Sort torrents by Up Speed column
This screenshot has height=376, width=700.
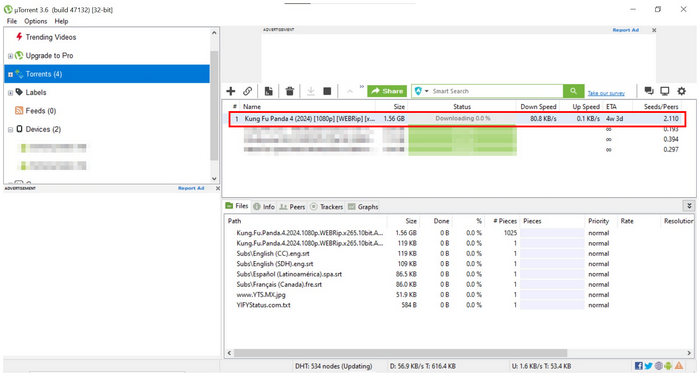click(x=586, y=107)
